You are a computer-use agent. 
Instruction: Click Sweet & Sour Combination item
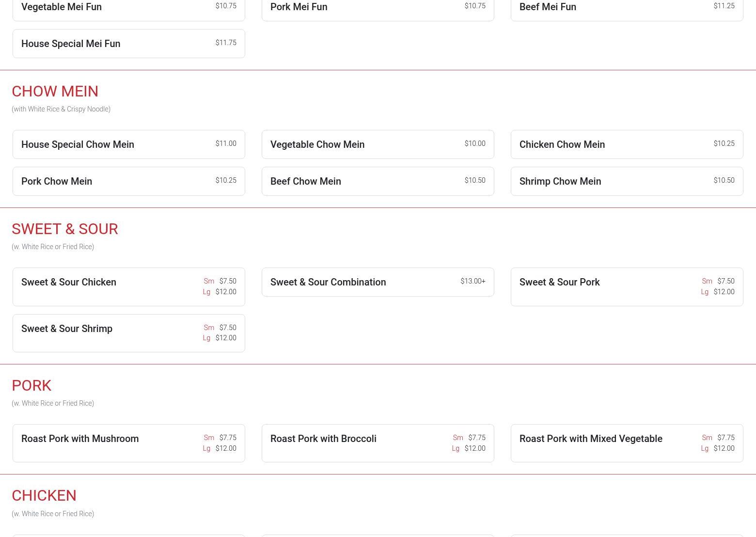coord(378,282)
